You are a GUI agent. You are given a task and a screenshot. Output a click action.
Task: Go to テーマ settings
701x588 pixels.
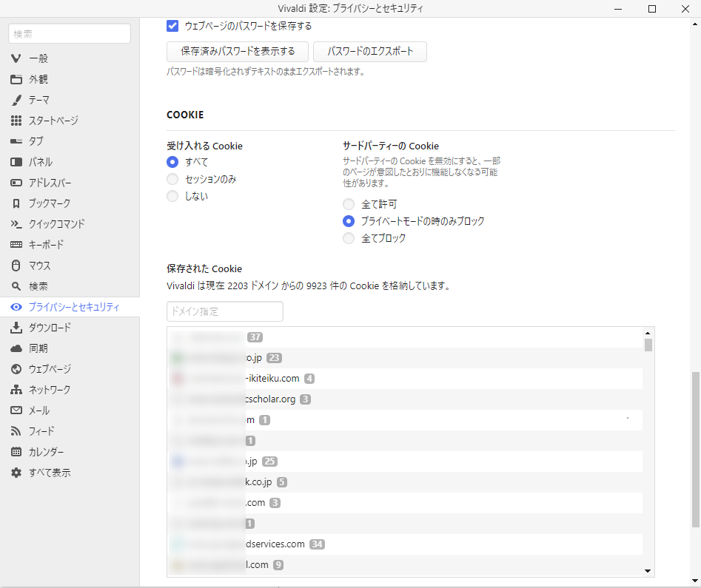tap(70, 100)
